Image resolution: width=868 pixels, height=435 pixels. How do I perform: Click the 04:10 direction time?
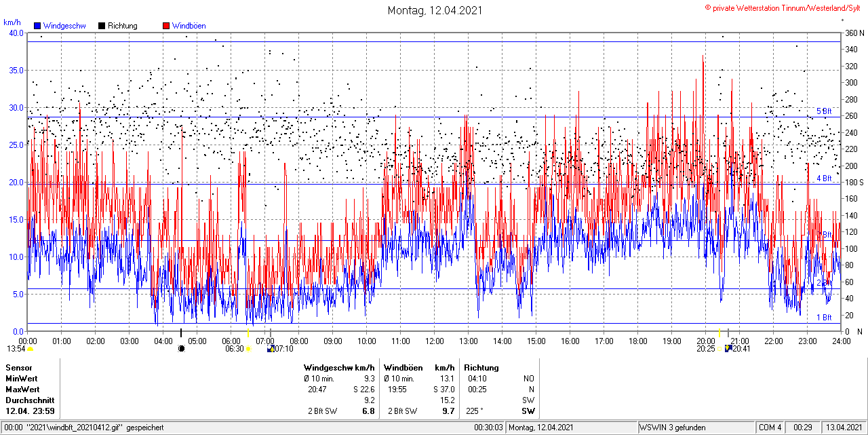pos(477,379)
